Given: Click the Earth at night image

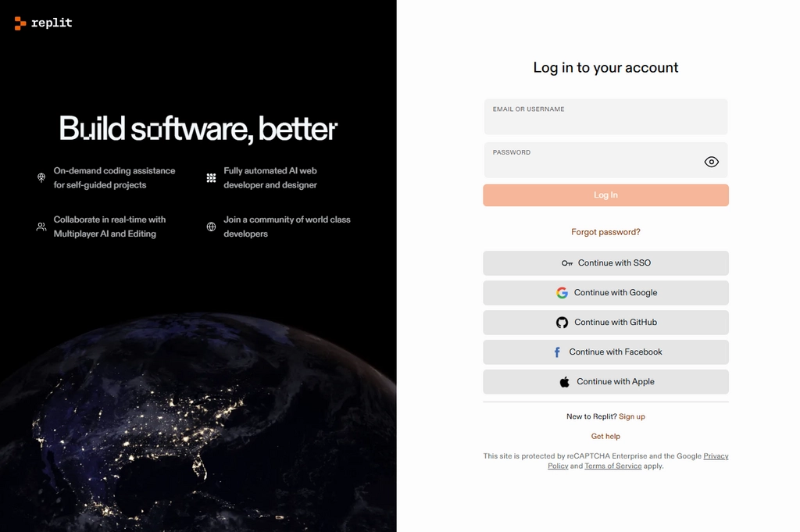Looking at the screenshot, I should point(198,423).
